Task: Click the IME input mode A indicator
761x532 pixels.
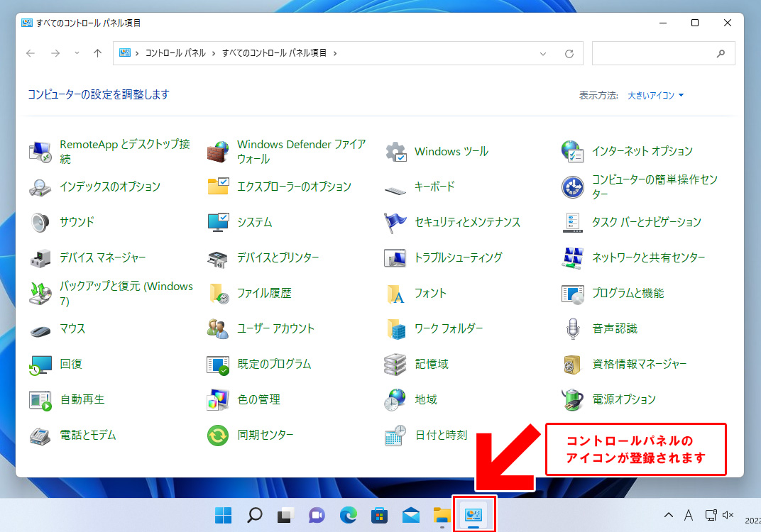Action: pyautogui.click(x=688, y=515)
